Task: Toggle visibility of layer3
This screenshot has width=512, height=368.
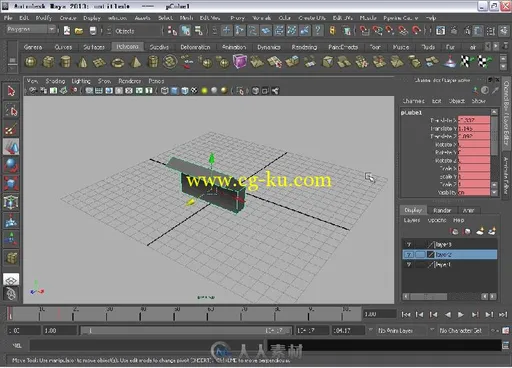Action: click(x=409, y=245)
